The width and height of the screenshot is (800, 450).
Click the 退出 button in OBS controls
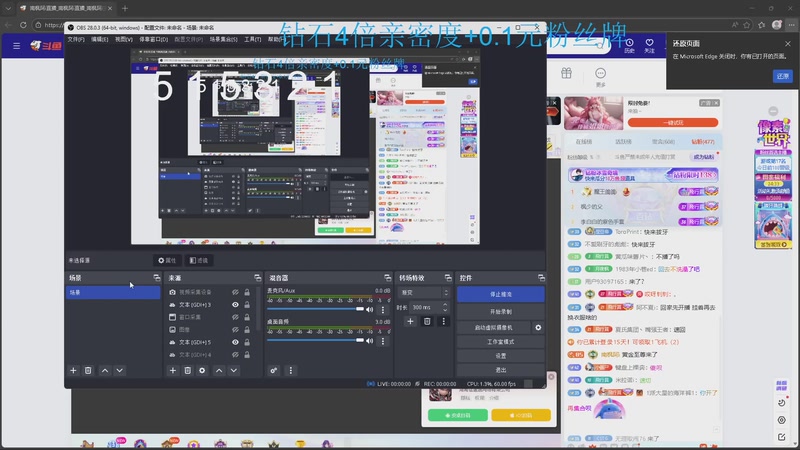pyautogui.click(x=501, y=369)
